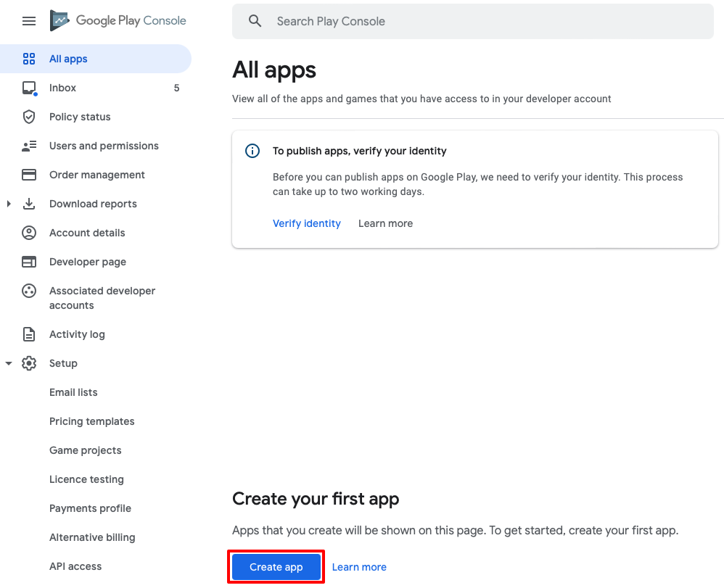
Task: Click the Developer page icon
Action: (29, 262)
